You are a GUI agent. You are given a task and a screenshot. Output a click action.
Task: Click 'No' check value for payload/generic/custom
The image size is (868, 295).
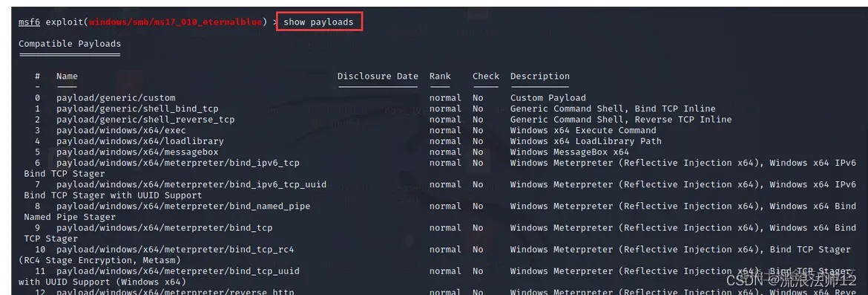(x=478, y=98)
